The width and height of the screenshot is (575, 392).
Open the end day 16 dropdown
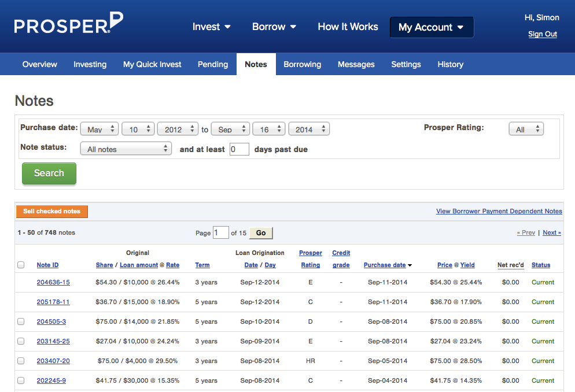[x=269, y=130]
